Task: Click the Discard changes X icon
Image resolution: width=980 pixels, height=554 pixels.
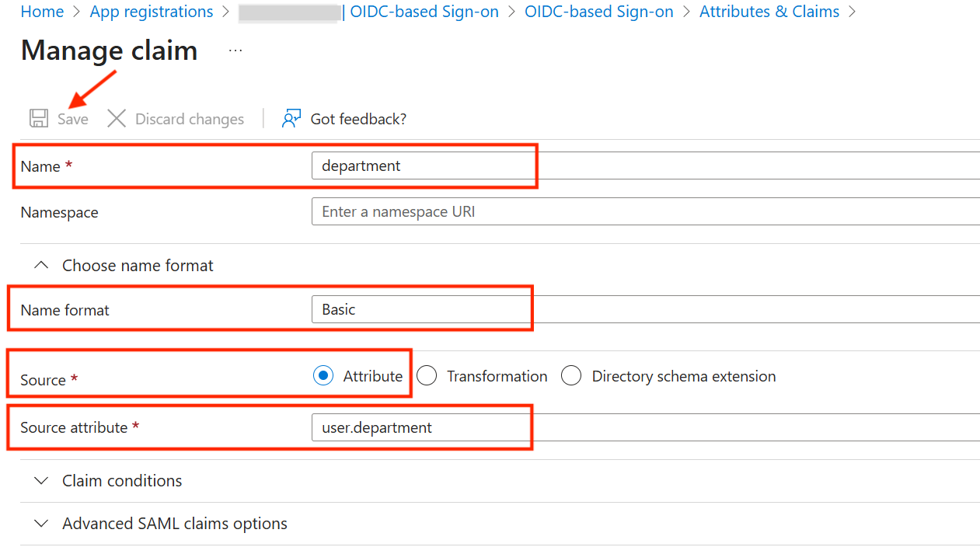Action: 117,119
